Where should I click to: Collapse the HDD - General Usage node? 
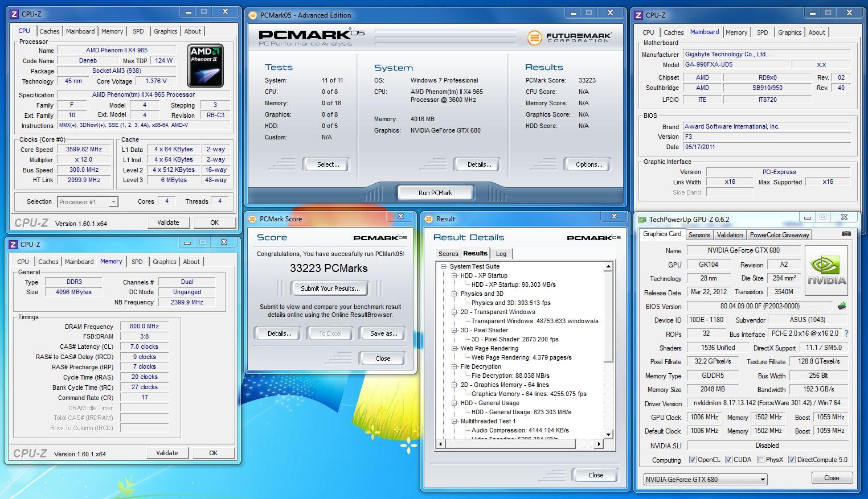click(x=455, y=403)
